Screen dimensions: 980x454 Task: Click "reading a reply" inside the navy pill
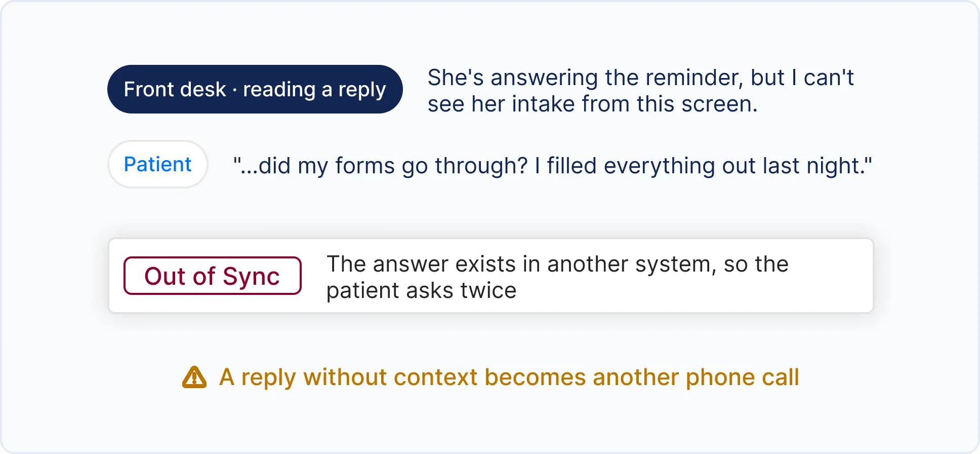(x=314, y=90)
